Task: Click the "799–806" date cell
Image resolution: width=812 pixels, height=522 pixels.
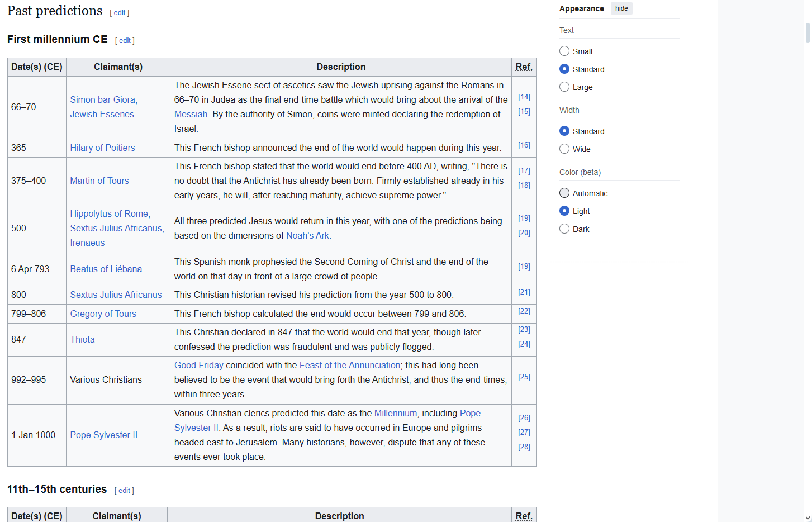Action: coord(37,314)
